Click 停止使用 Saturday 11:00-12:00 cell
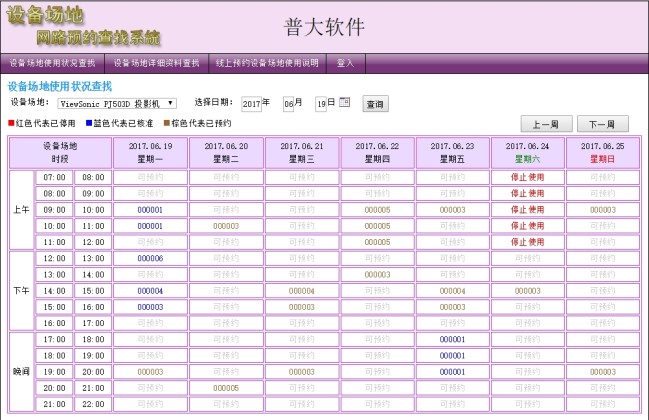The image size is (649, 420). [528, 242]
